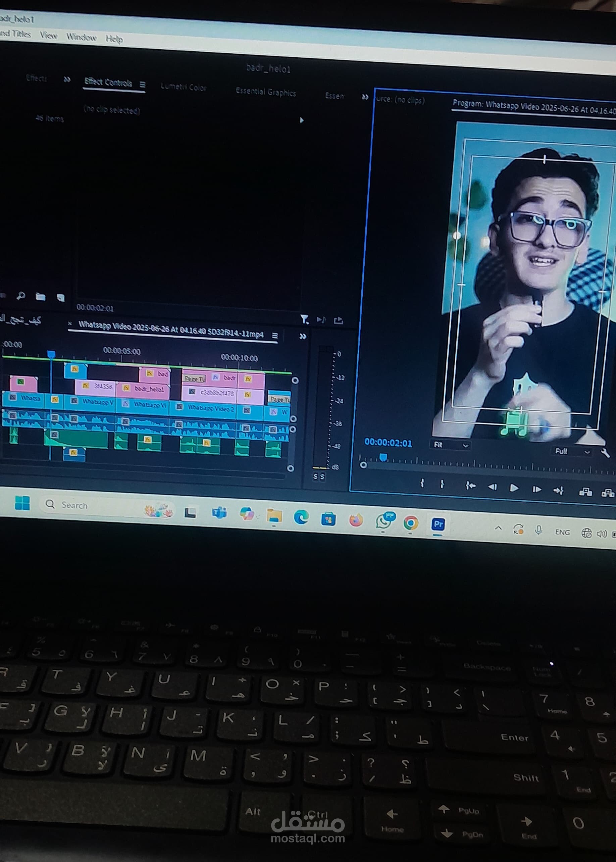Viewport: 616px width, 862px height.
Task: Open the truncated Essen tab
Action: click(335, 96)
